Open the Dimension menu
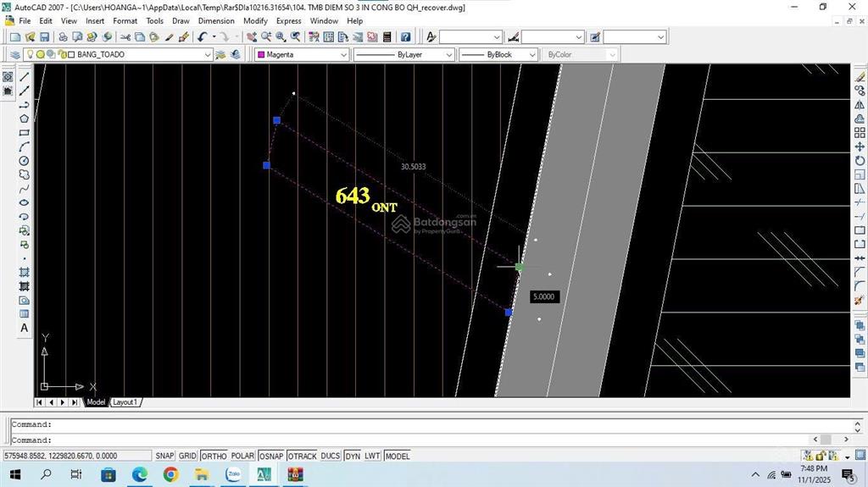 pos(216,21)
